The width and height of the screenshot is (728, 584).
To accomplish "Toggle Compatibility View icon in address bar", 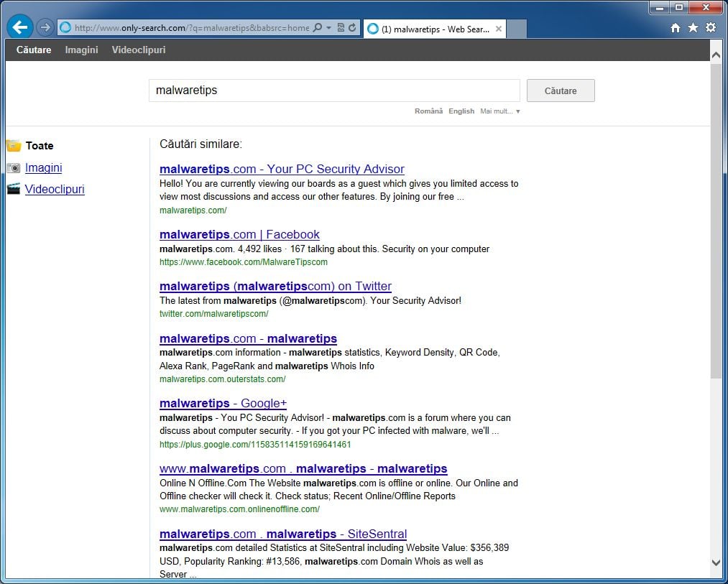I will click(339, 27).
